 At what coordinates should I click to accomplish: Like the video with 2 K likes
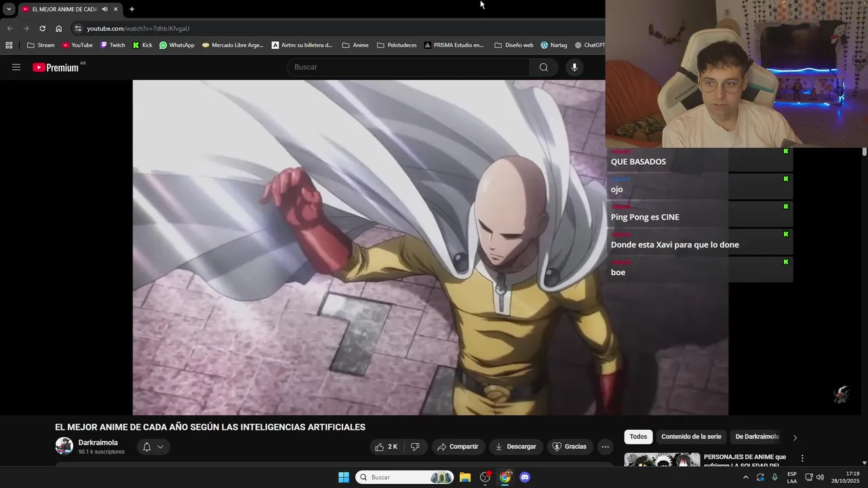387,447
